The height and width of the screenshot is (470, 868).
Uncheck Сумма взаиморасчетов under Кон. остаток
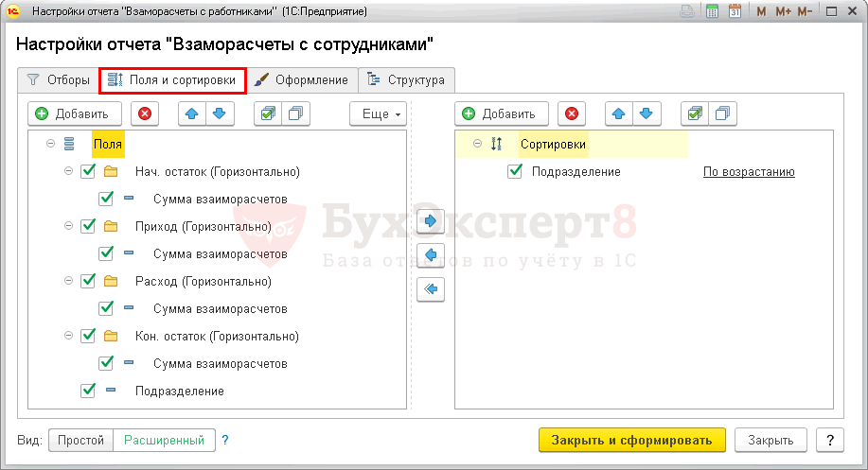106,363
